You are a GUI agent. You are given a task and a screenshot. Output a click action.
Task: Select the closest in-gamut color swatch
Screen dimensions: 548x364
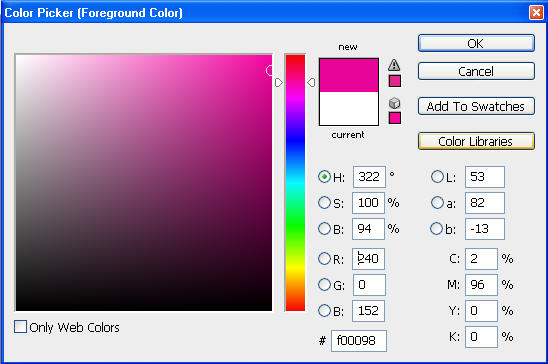[x=395, y=81]
